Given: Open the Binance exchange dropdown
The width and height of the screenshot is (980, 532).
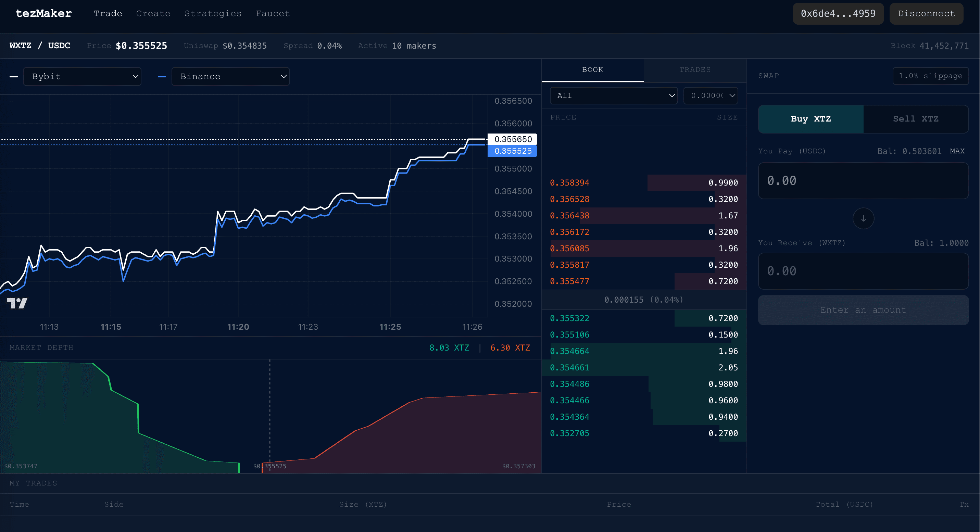Looking at the screenshot, I should tap(230, 76).
